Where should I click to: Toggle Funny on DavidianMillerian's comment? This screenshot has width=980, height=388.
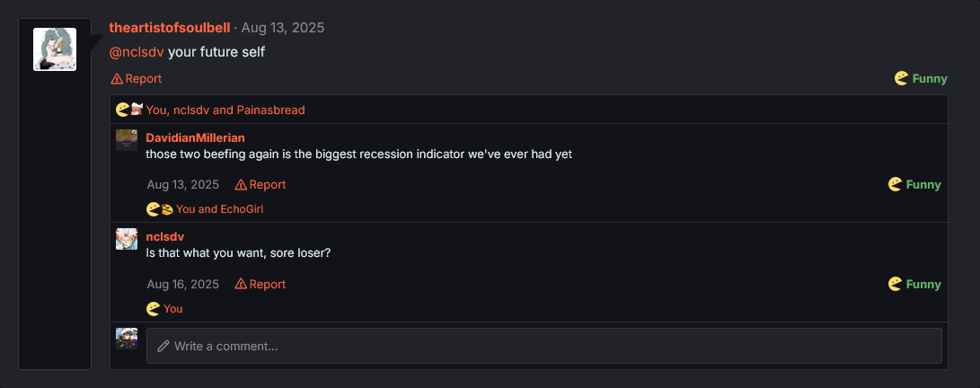pos(915,185)
